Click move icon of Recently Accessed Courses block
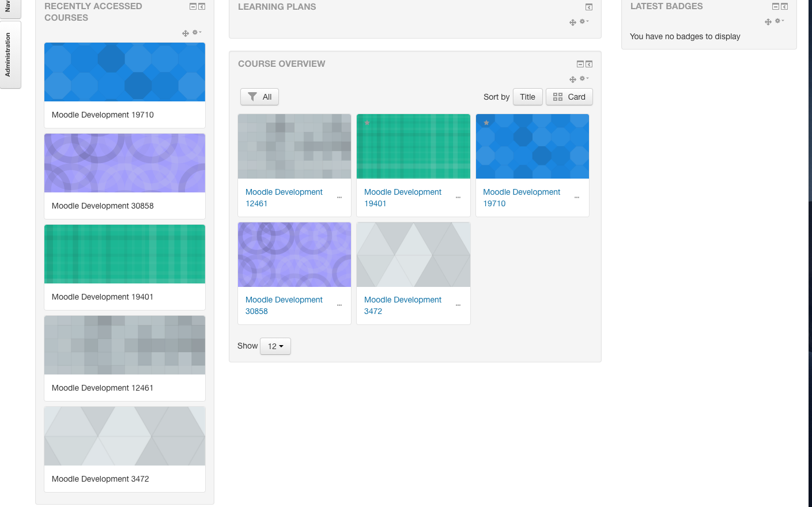This screenshot has height=507, width=812. [x=186, y=33]
